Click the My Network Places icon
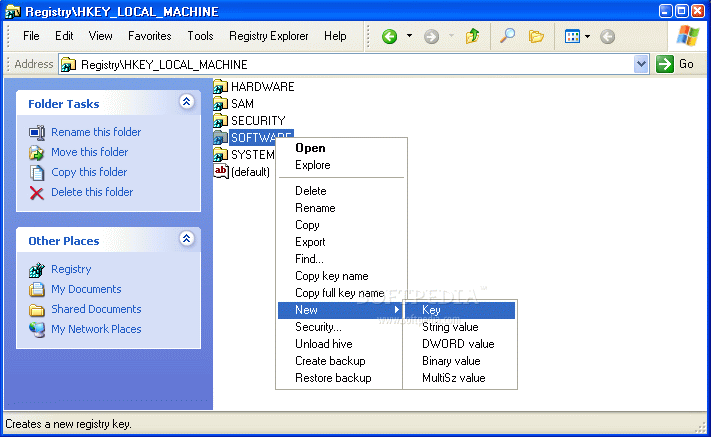 37,330
